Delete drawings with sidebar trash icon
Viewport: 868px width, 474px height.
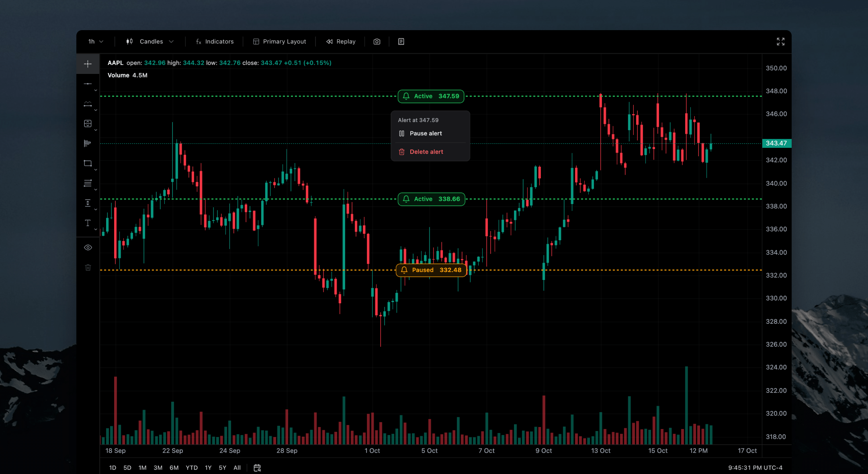pos(88,268)
